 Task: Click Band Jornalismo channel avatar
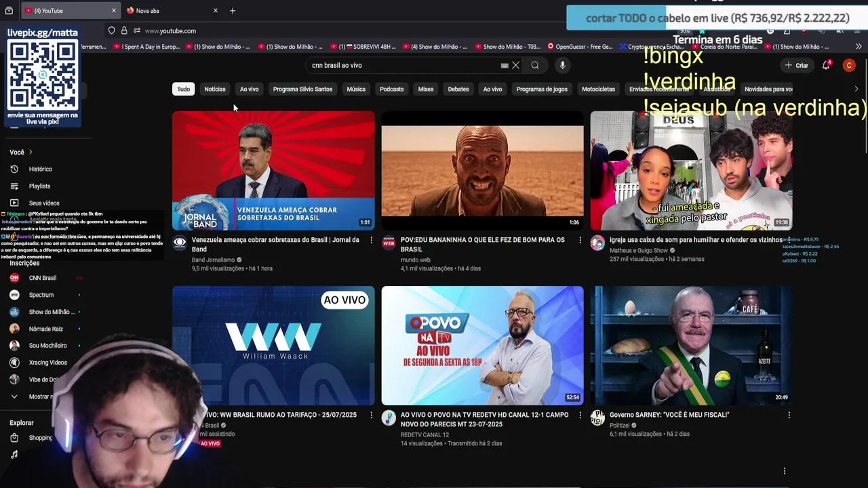(x=180, y=243)
